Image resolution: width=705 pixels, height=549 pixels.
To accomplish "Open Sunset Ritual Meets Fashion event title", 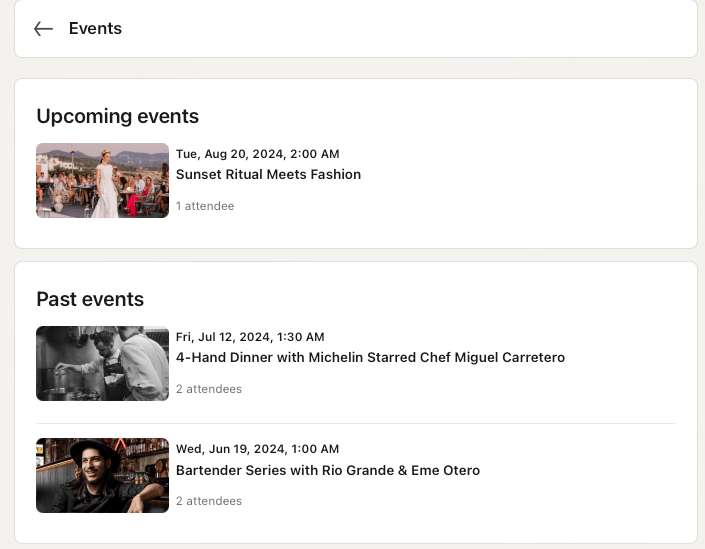I will point(268,174).
